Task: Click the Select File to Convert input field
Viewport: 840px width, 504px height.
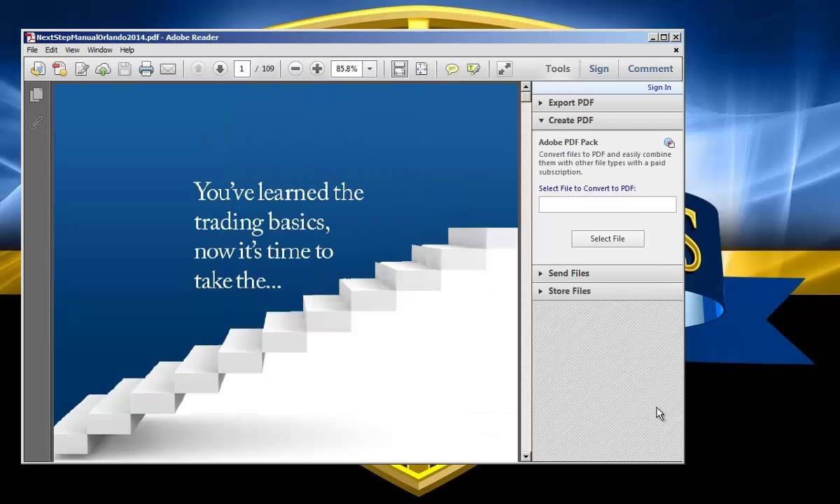Action: click(608, 204)
